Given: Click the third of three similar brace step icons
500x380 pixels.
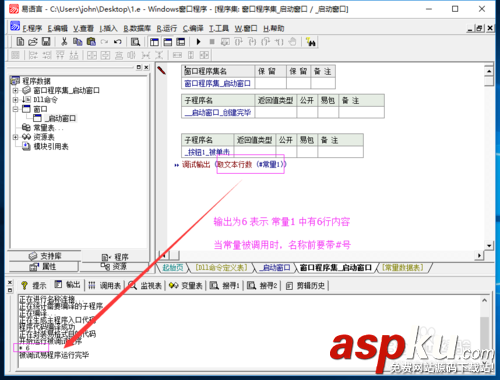Looking at the screenshot, I should [265, 42].
